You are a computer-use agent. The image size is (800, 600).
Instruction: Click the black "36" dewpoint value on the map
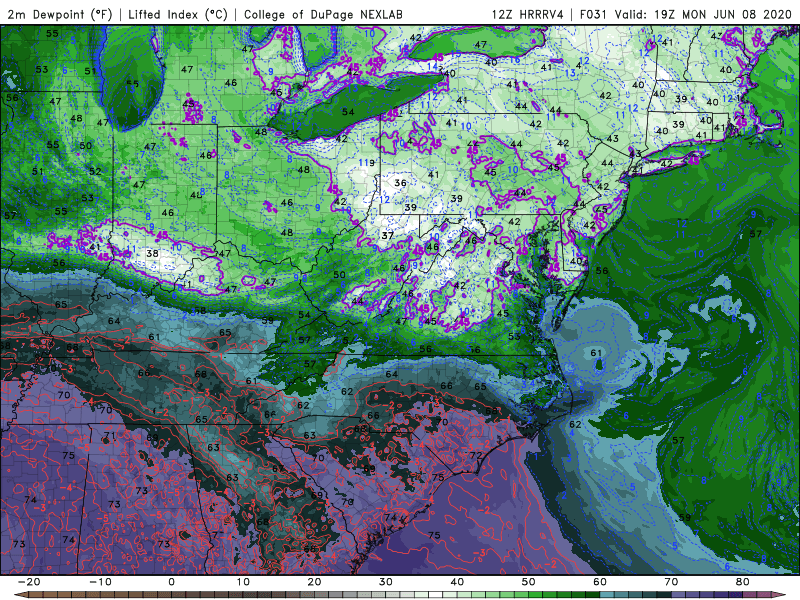click(x=401, y=183)
